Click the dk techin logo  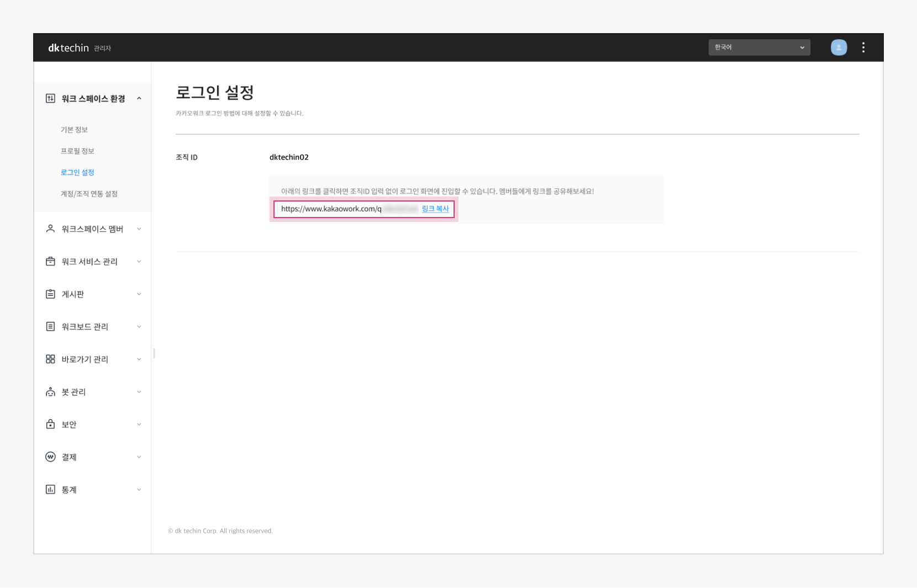[x=68, y=48]
